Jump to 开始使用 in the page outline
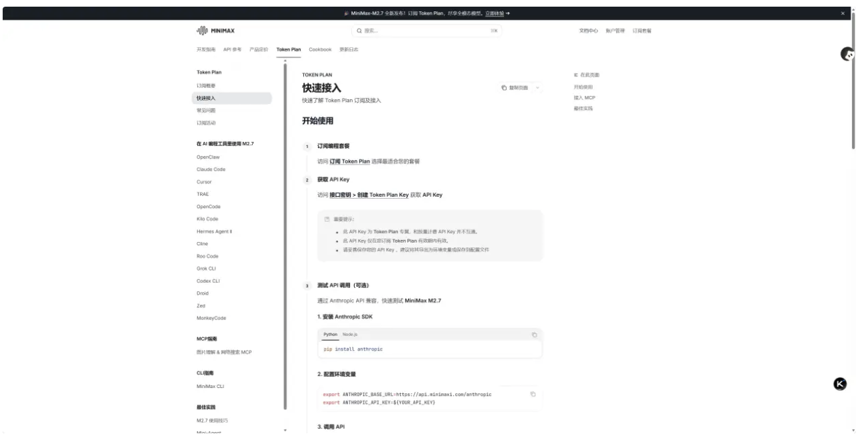Screen dimensions: 868x448 (x=583, y=87)
